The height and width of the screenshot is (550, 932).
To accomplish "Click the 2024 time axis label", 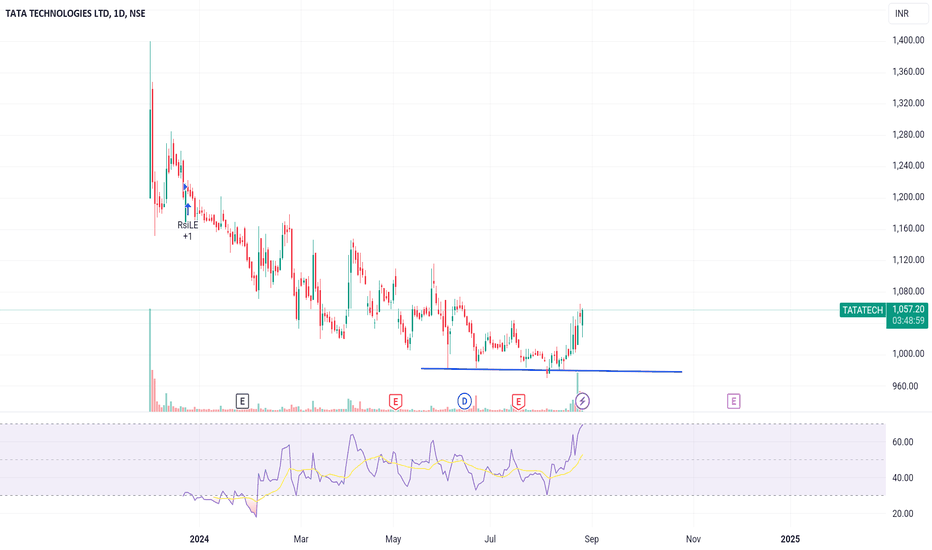I will 199,539.
